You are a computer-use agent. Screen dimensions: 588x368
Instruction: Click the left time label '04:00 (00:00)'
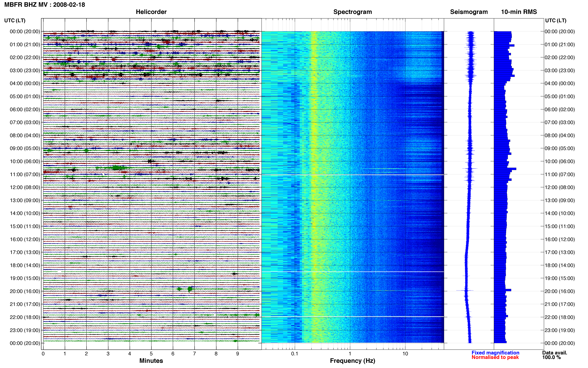25,83
